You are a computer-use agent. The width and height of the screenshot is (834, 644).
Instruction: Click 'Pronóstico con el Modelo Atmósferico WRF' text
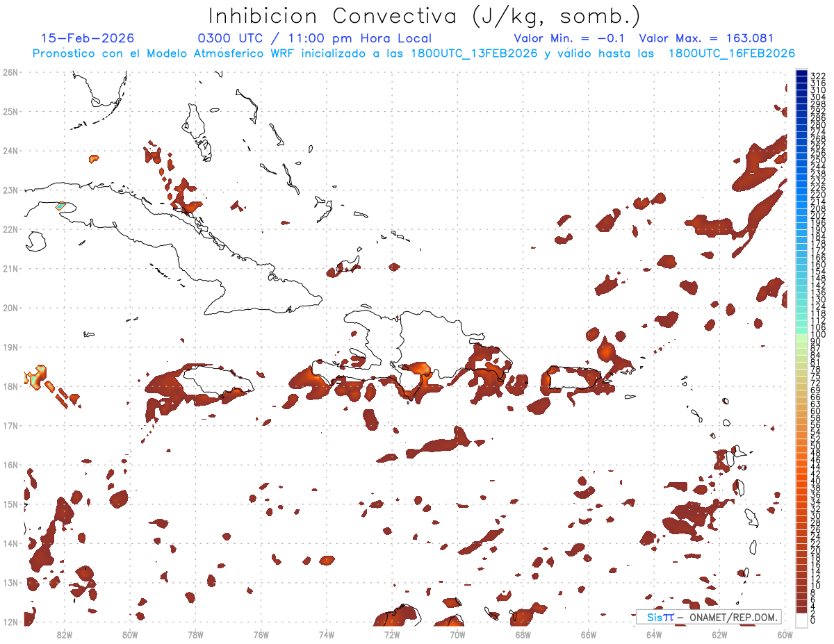[163, 53]
